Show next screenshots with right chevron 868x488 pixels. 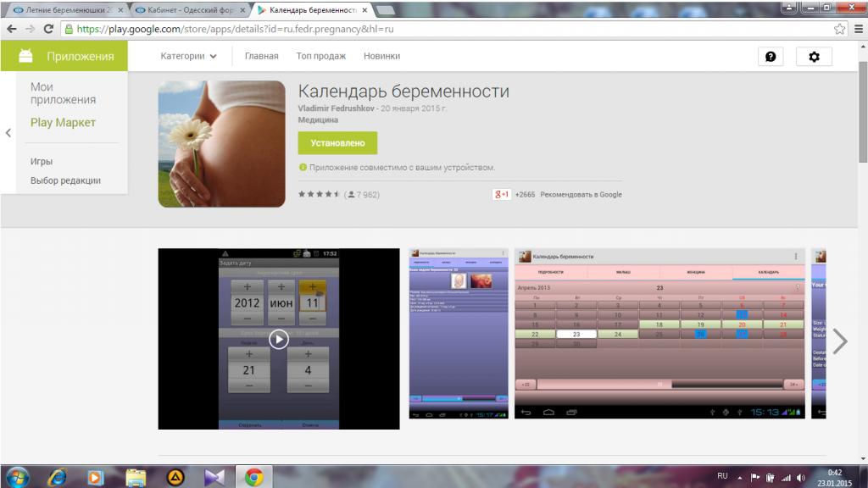(x=839, y=341)
